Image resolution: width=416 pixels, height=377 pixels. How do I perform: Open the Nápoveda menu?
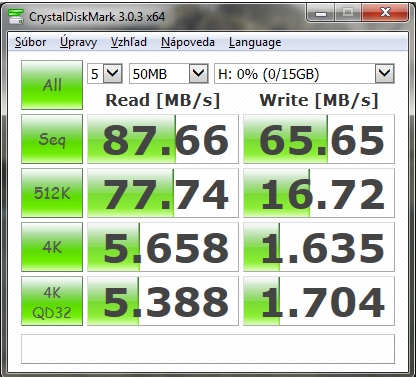(188, 42)
